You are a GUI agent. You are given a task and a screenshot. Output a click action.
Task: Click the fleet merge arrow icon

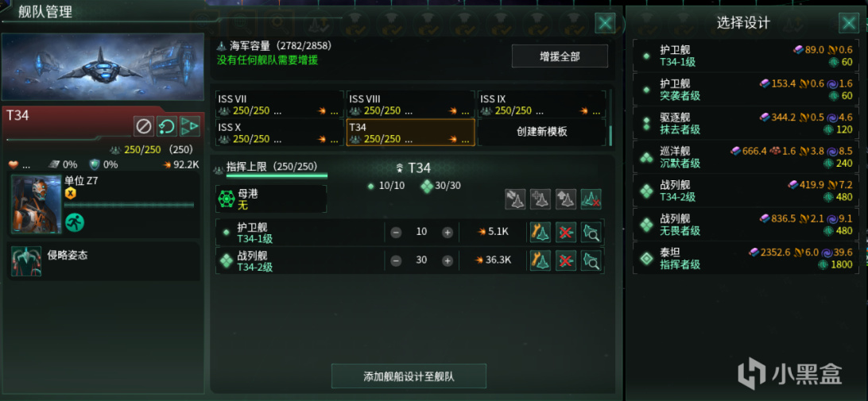coord(189,127)
